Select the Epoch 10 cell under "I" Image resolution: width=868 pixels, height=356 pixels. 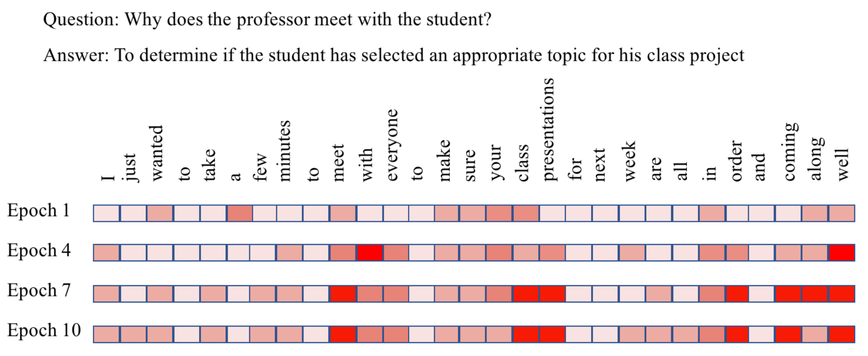(106, 334)
